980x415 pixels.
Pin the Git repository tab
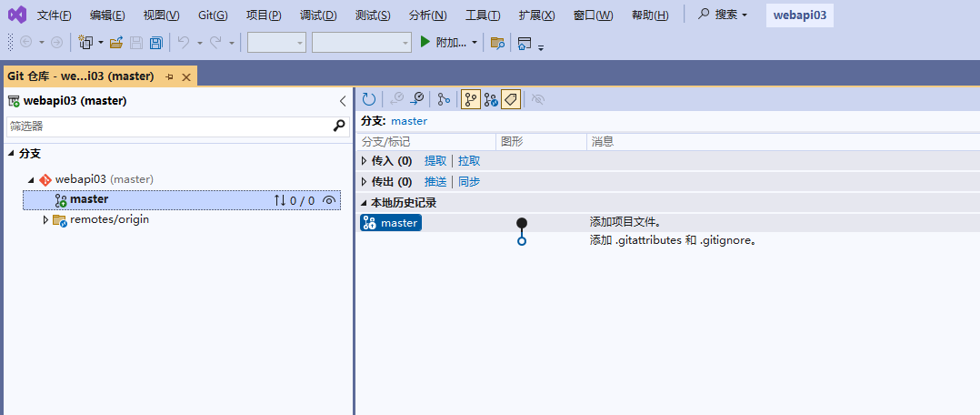tap(169, 76)
